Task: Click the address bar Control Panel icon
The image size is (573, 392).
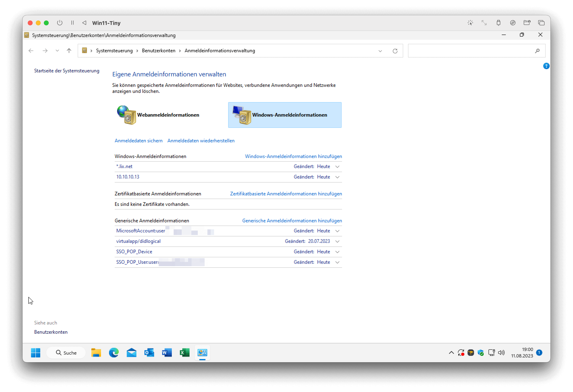Action: click(84, 50)
